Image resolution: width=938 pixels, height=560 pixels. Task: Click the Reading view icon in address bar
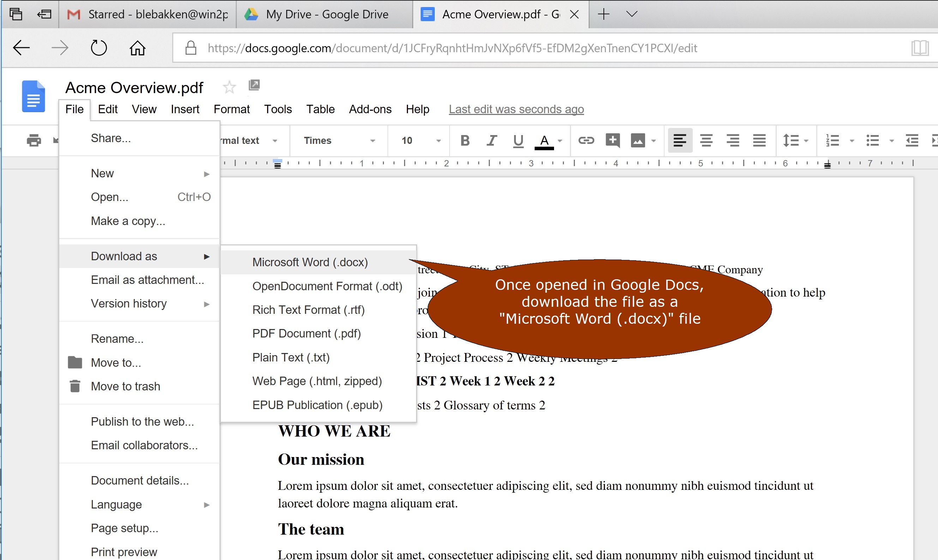click(920, 48)
